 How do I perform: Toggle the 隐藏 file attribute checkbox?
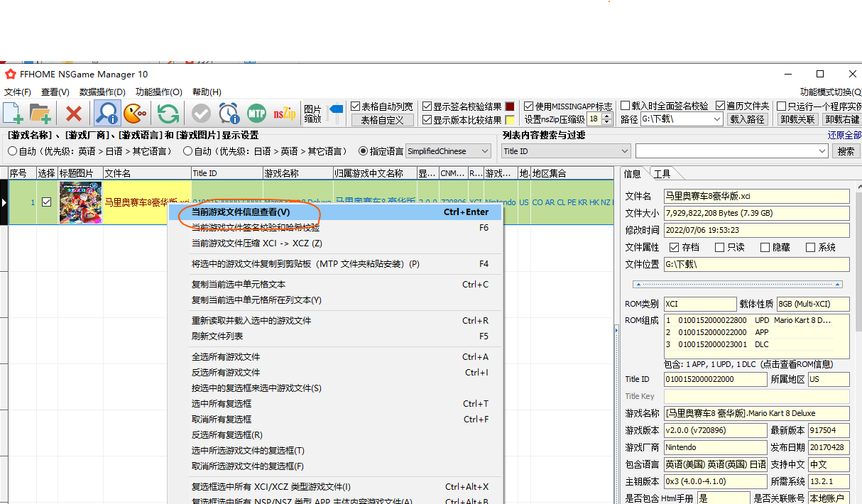pyautogui.click(x=765, y=248)
